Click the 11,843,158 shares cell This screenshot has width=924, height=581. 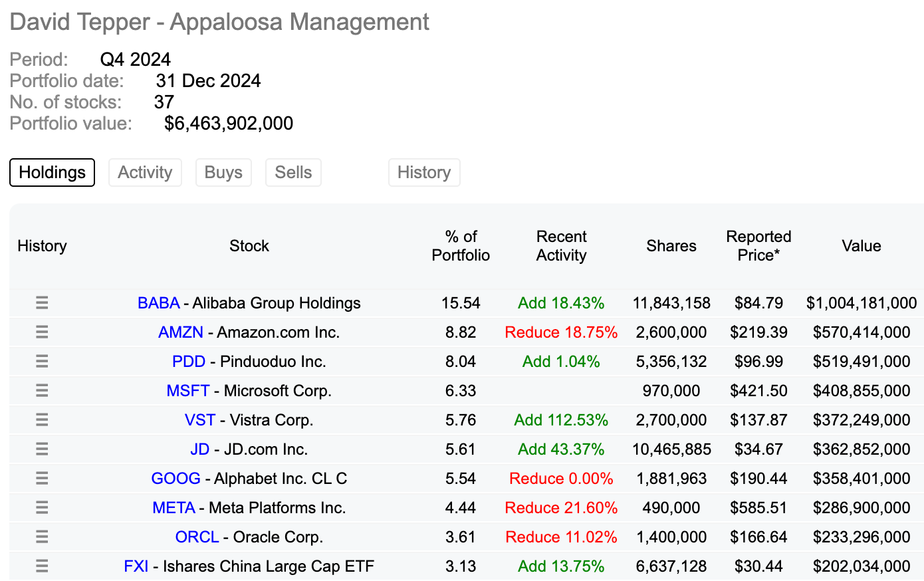tap(671, 303)
